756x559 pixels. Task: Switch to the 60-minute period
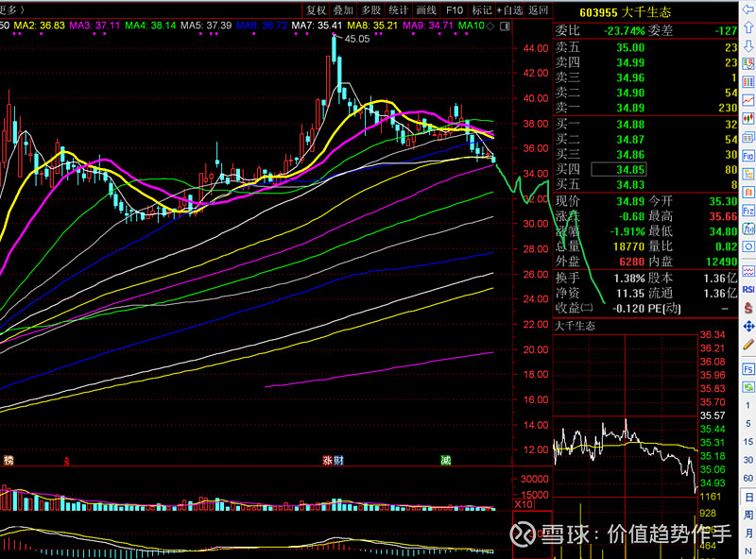point(748,478)
